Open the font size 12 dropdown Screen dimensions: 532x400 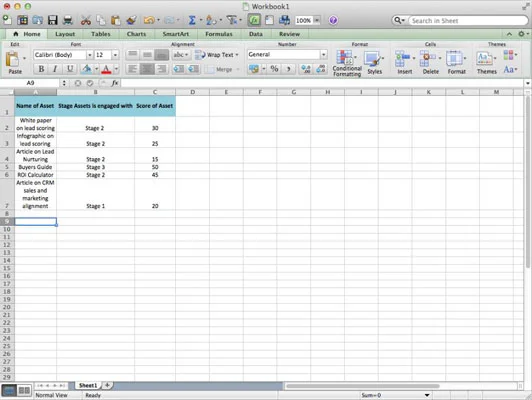115,55
